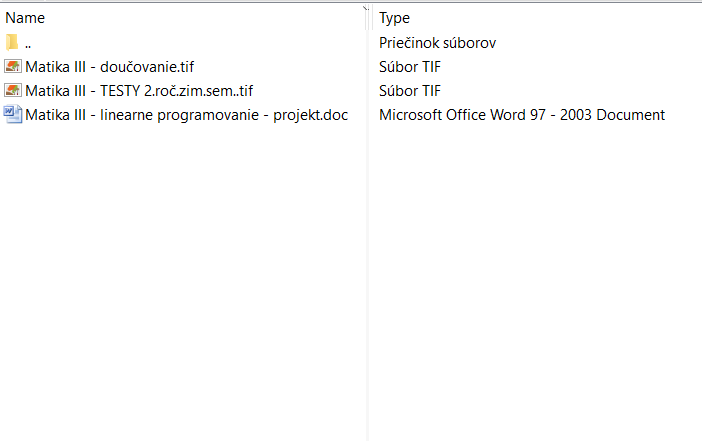Click "Súbor TIF" type of doučovanie file
Screen dimensions: 702x441
point(410,67)
